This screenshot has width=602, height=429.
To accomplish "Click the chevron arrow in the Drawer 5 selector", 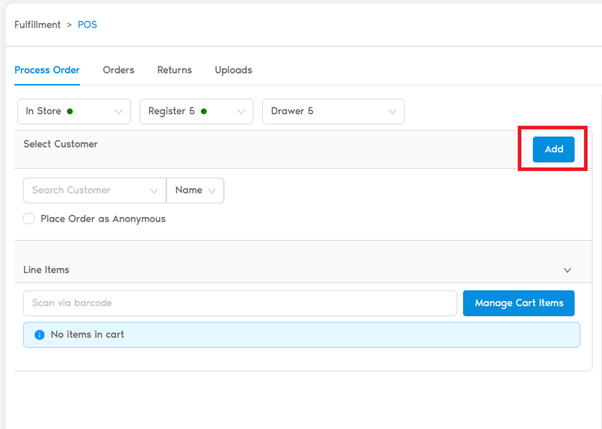I will point(391,112).
